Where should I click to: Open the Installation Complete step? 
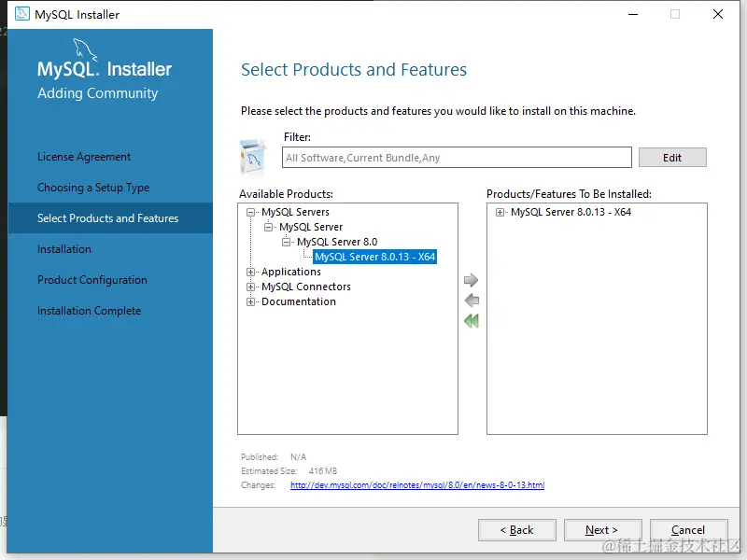[89, 311]
